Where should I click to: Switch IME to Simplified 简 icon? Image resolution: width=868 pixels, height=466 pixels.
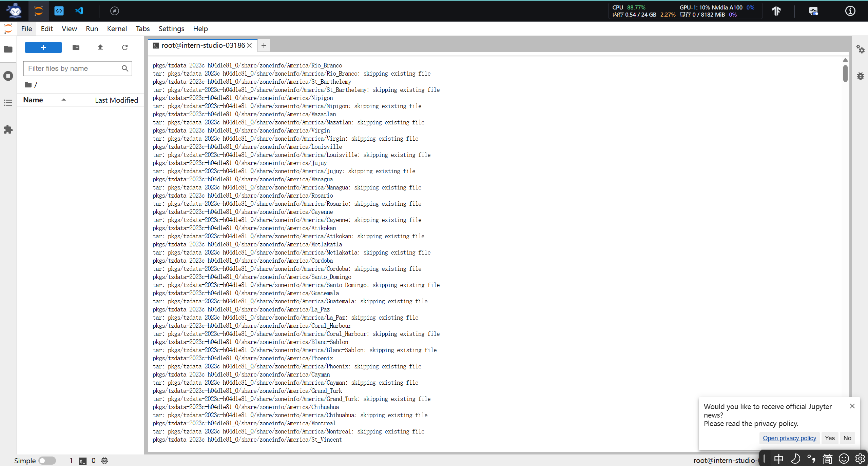point(828,459)
